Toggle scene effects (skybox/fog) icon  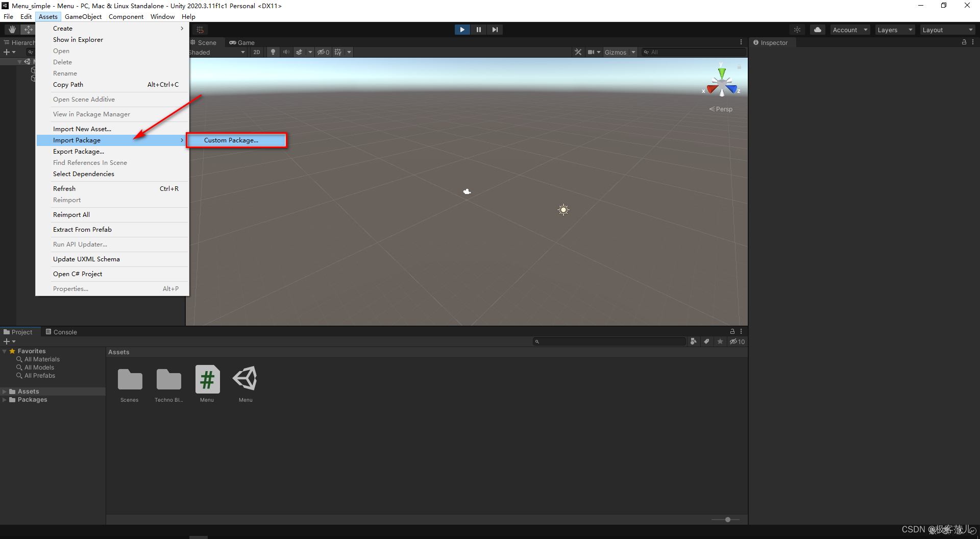coord(299,52)
